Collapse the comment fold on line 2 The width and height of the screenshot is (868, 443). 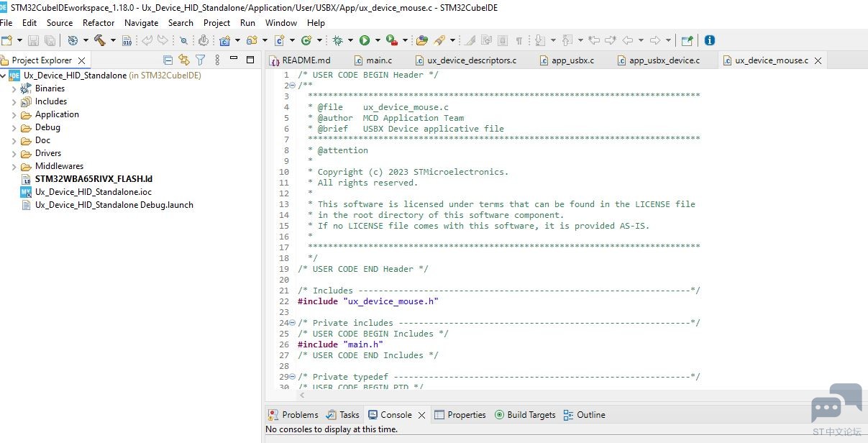(x=292, y=86)
